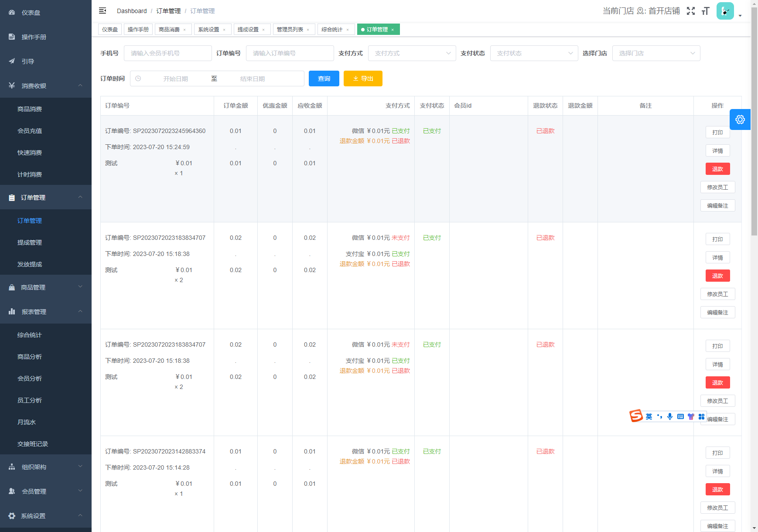Click the blue 查询 button
This screenshot has width=758, height=532.
pyautogui.click(x=324, y=78)
